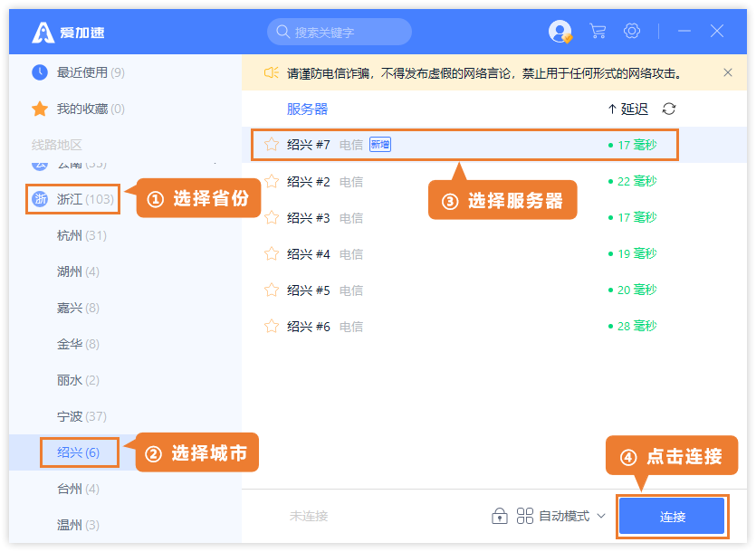Sort servers by 延迟 column

click(627, 109)
